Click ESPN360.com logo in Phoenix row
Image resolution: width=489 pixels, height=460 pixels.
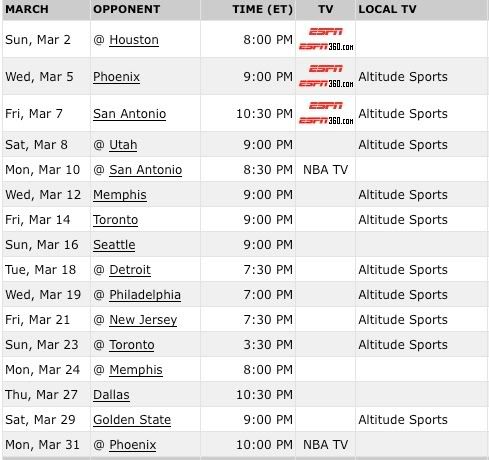326,84
